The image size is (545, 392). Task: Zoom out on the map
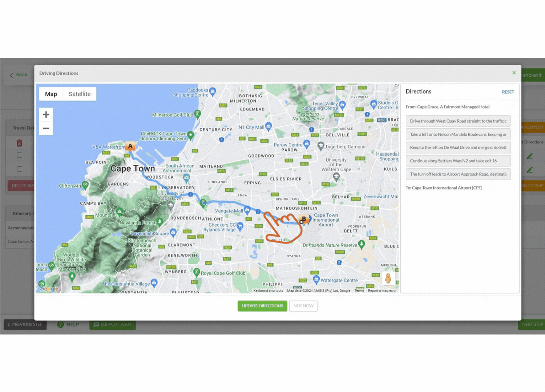pyautogui.click(x=46, y=128)
